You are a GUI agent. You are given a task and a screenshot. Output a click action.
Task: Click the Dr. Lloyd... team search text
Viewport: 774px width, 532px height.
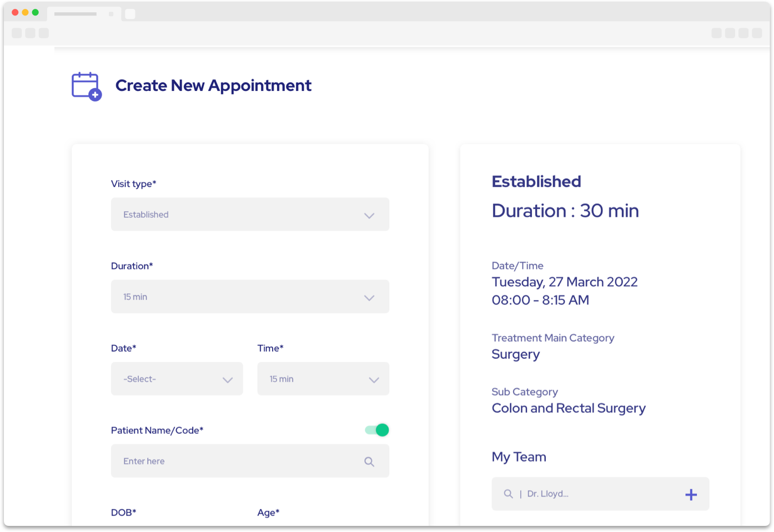click(x=547, y=494)
